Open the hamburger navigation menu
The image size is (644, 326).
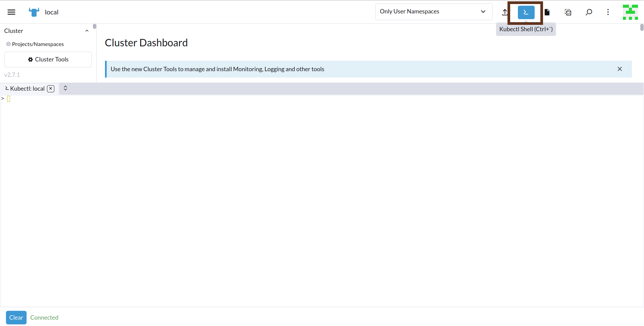coord(11,12)
